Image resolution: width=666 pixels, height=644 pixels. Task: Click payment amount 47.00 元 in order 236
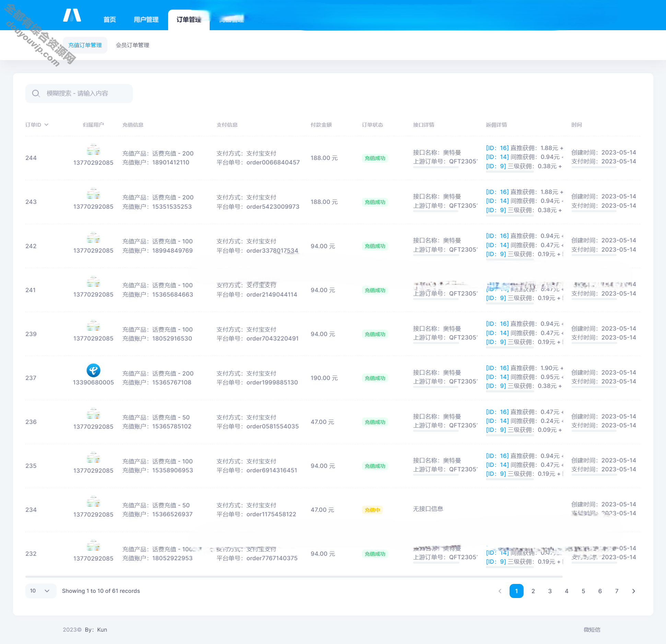point(322,422)
